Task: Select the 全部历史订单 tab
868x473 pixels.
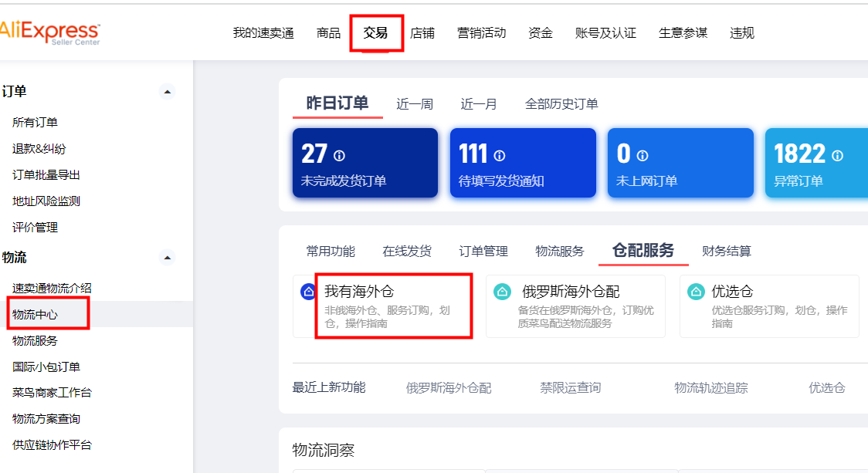Action: 561,104
